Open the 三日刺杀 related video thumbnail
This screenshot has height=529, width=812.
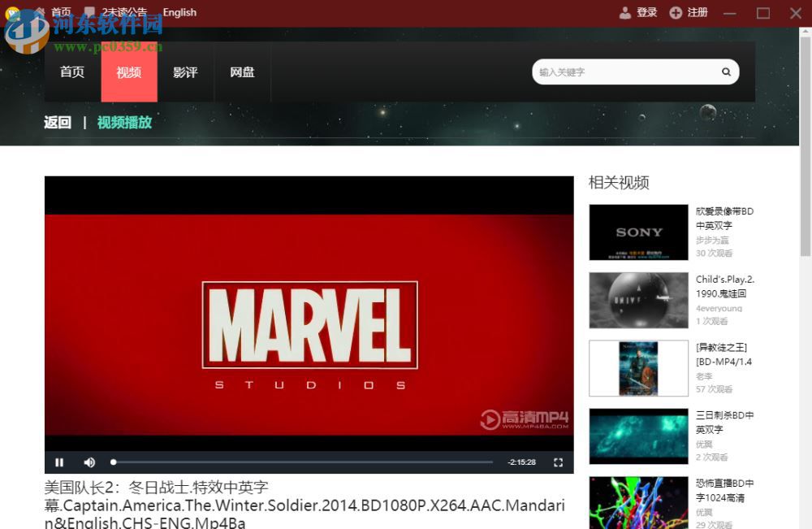(x=638, y=436)
